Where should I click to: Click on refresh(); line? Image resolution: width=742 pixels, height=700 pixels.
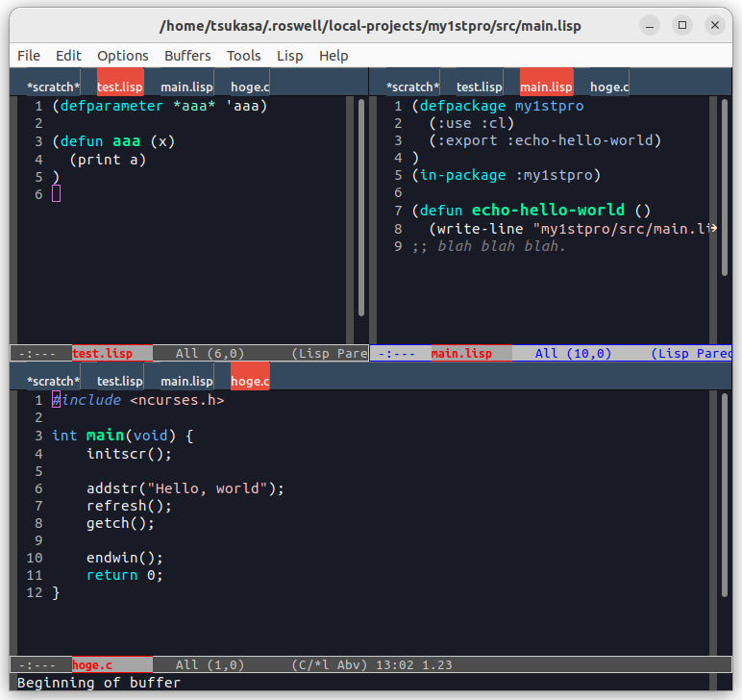[x=129, y=506]
